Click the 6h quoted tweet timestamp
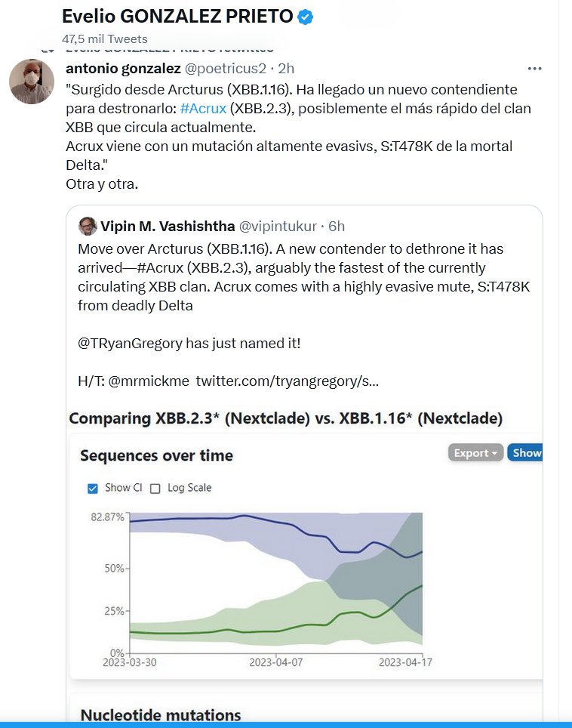The image size is (572, 728). coord(337,226)
